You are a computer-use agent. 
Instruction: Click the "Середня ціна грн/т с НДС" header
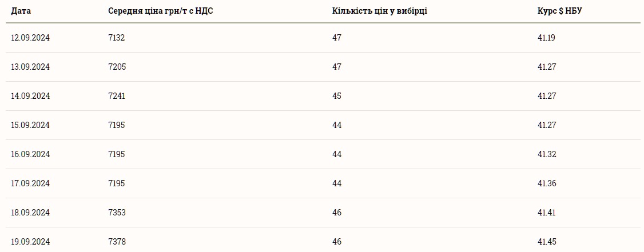pyautogui.click(x=161, y=11)
